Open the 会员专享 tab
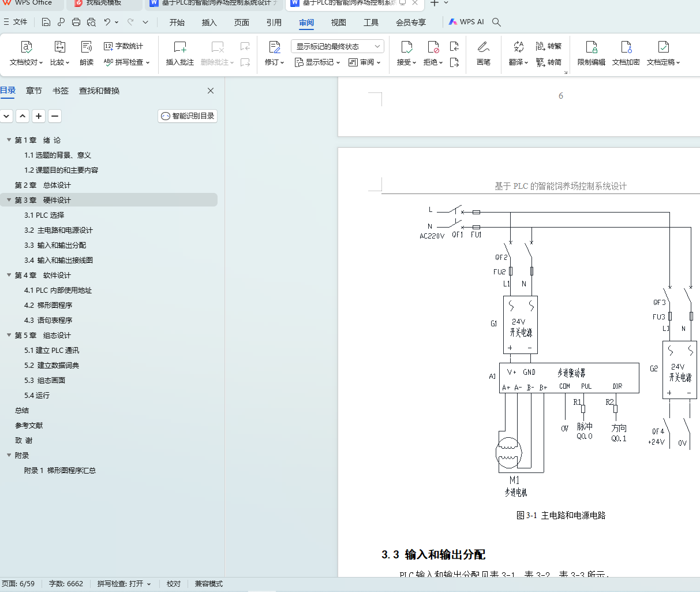 click(x=411, y=23)
